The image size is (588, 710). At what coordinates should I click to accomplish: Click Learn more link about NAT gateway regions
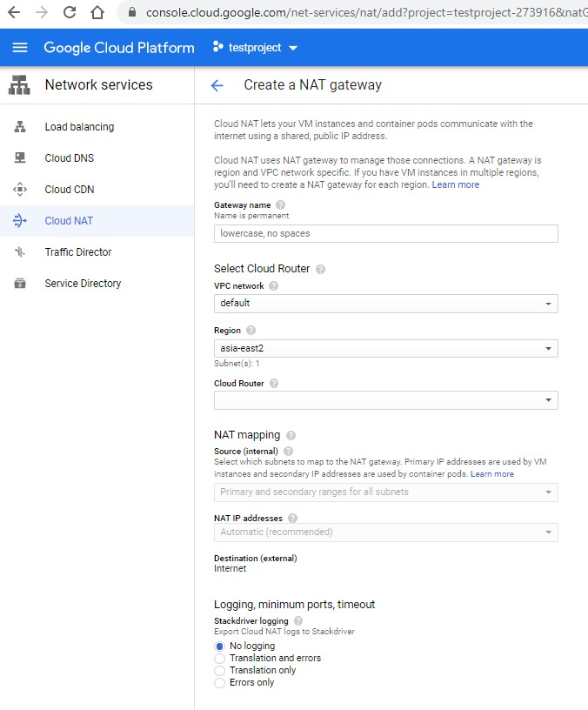(x=456, y=184)
